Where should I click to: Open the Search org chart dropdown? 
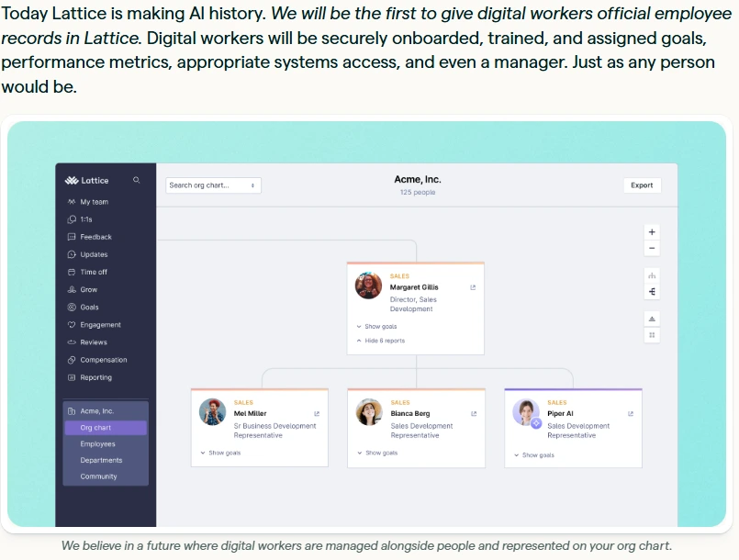pos(213,185)
